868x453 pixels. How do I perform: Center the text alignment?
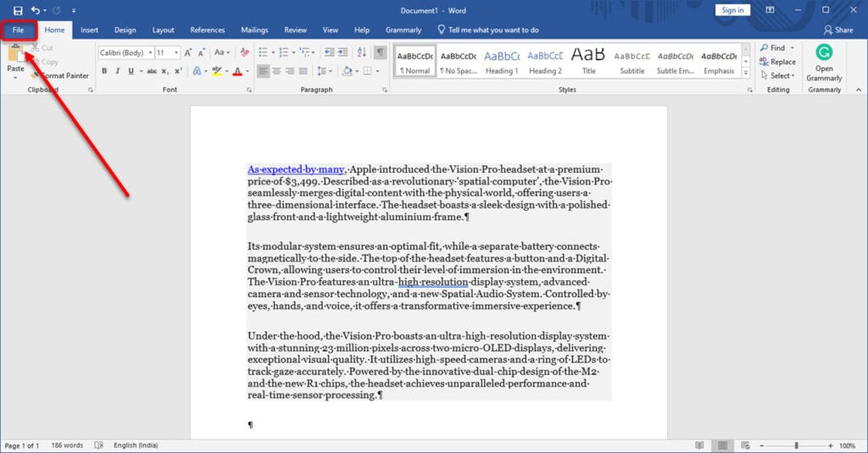click(276, 71)
